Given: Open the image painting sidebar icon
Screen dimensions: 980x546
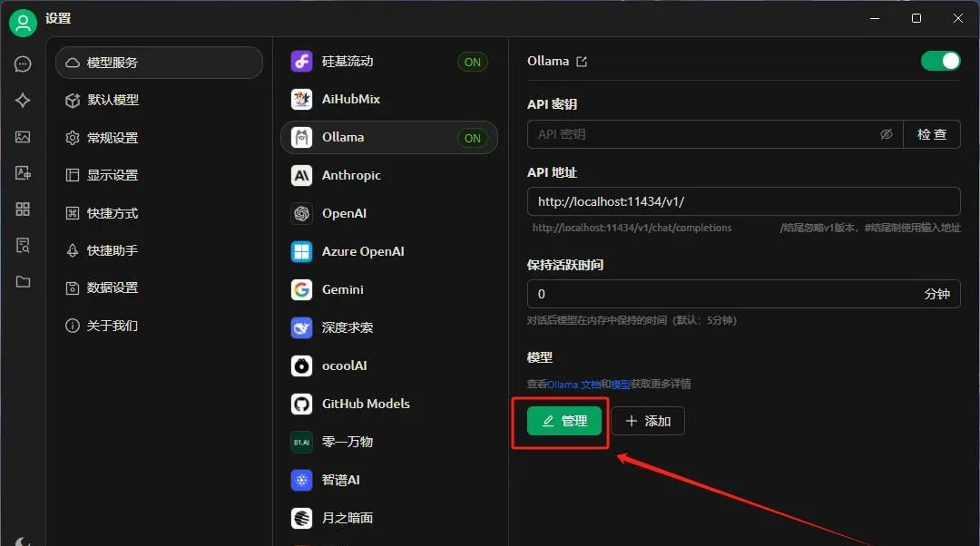Looking at the screenshot, I should pyautogui.click(x=23, y=137).
